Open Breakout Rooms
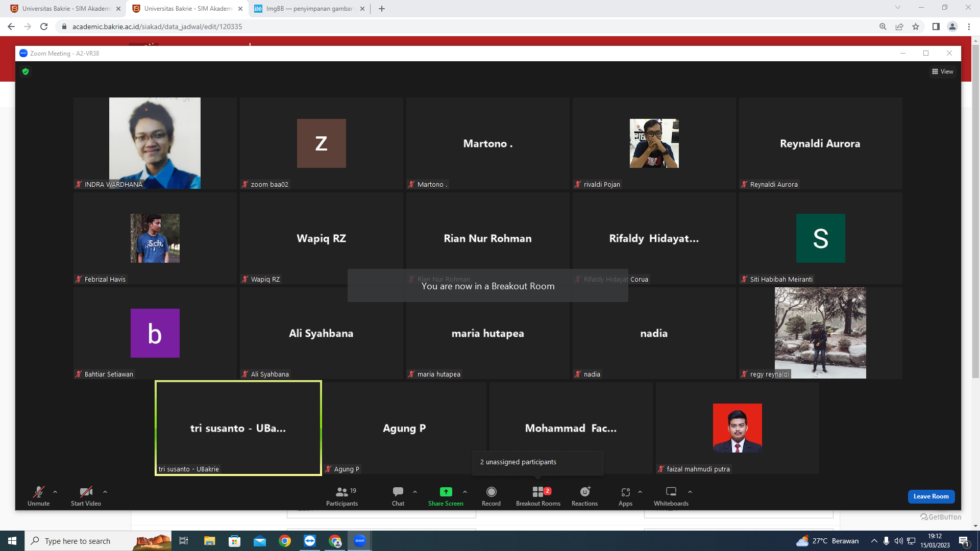Viewport: 980px width, 551px height. (538, 496)
